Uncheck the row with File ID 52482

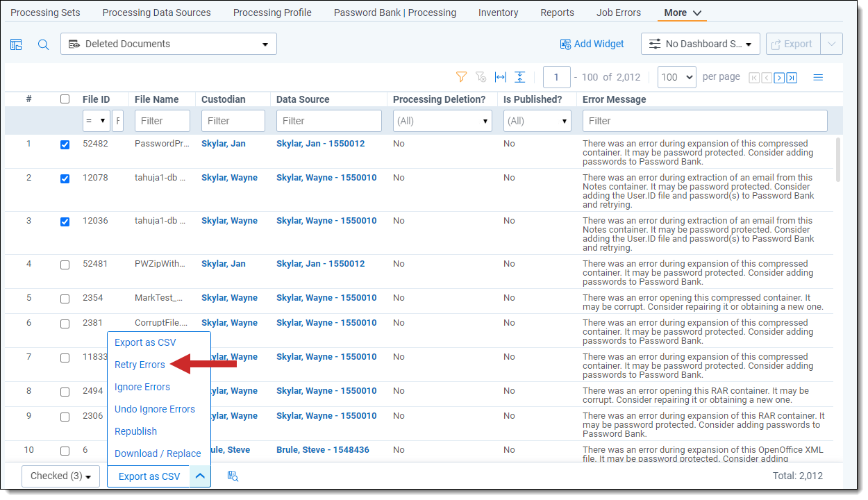coord(65,144)
